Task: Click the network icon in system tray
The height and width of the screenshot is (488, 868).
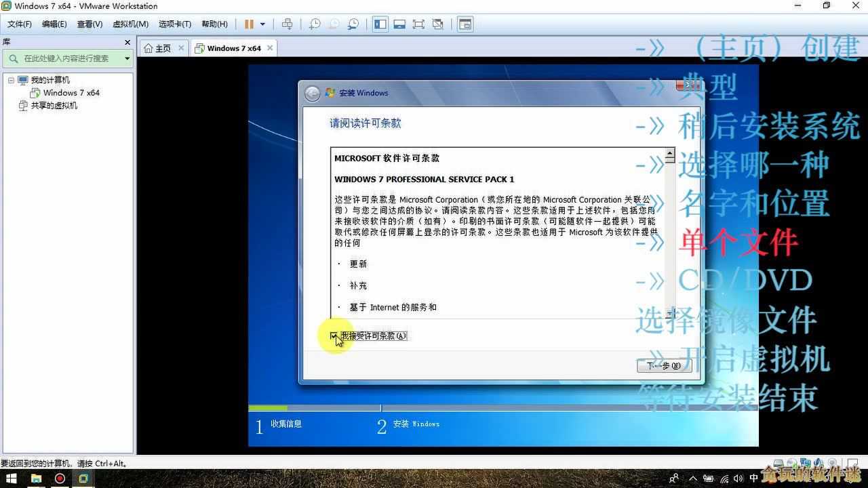Action: [x=724, y=479]
